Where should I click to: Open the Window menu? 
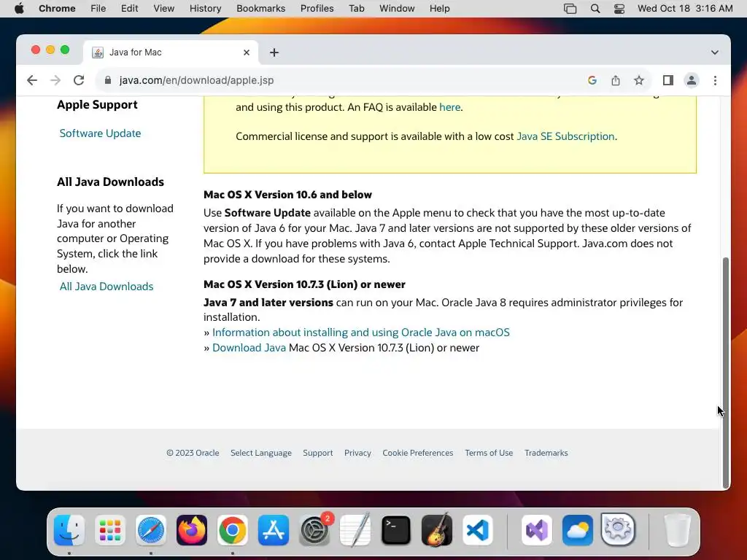397,9
